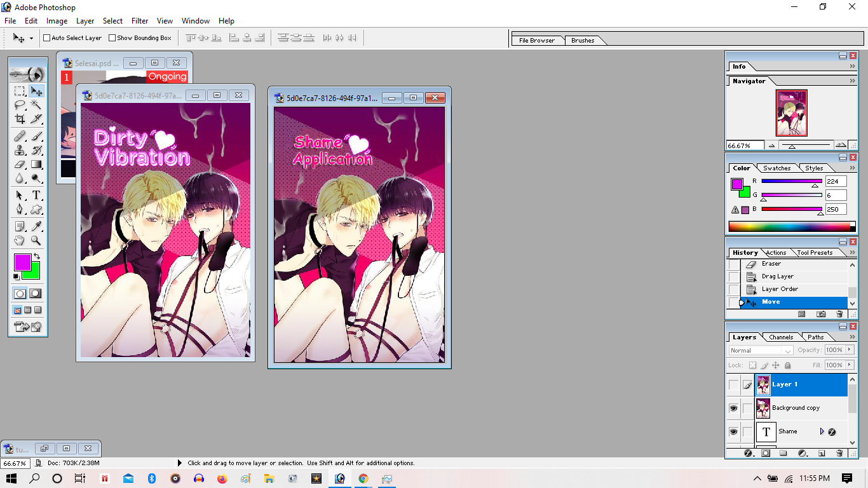Select the Crop tool

click(20, 118)
